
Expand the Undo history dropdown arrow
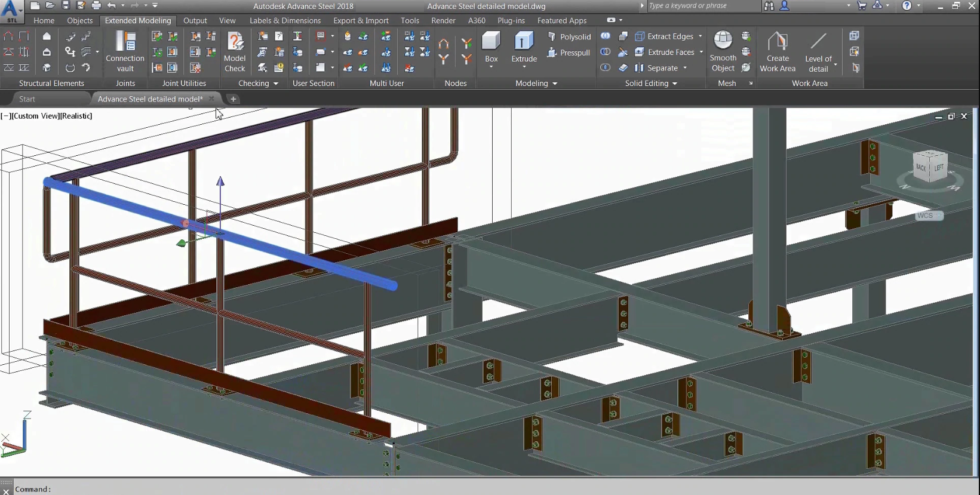(122, 5)
